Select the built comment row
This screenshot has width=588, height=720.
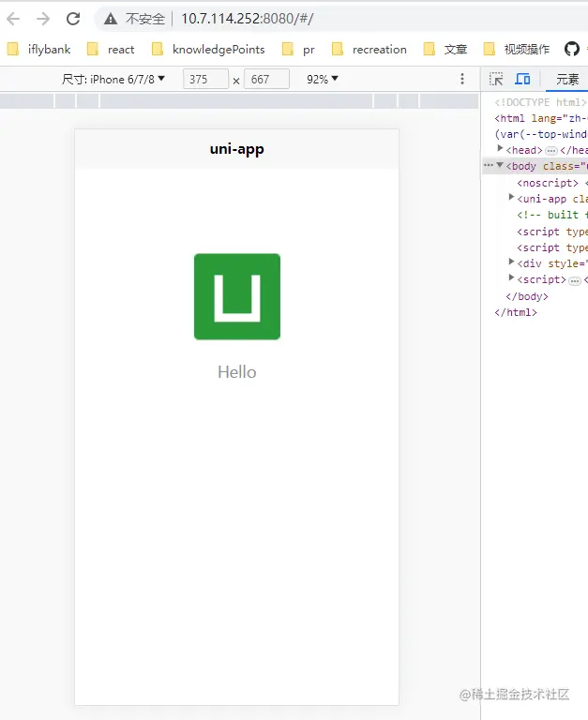coord(535,215)
